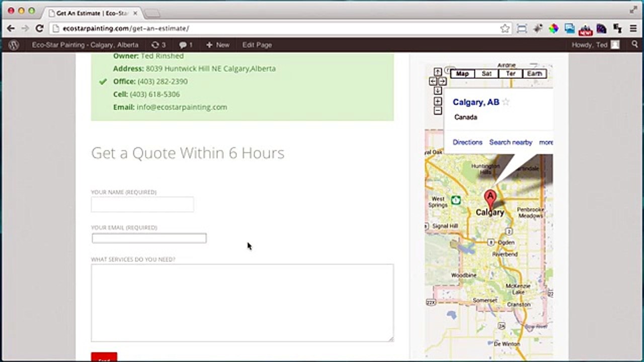Open the extension with red NEW badge
Image resolution: width=644 pixels, height=362 pixels.
(x=585, y=30)
